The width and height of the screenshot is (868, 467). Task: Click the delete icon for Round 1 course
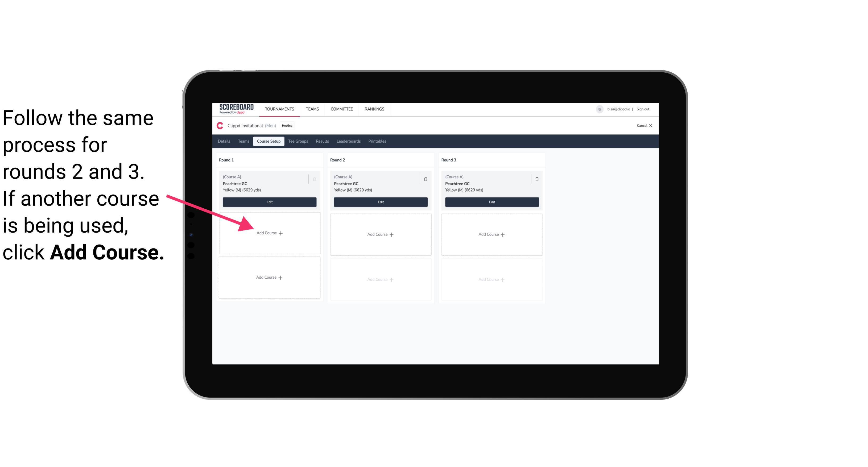coord(315,178)
